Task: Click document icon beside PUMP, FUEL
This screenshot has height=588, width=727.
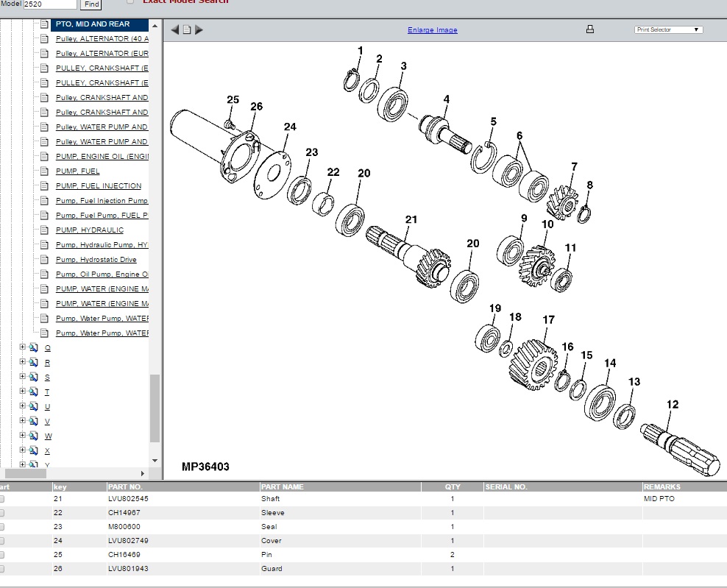Action: pos(44,171)
